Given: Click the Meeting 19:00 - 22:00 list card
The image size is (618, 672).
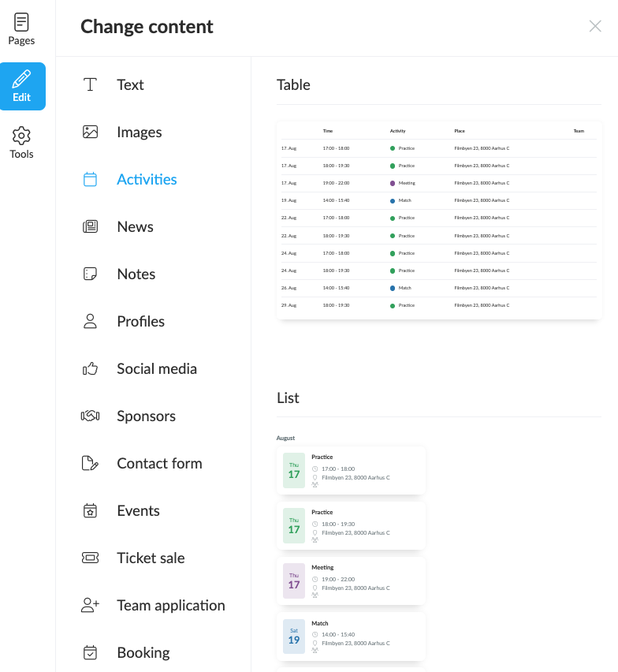Looking at the screenshot, I should 351,581.
